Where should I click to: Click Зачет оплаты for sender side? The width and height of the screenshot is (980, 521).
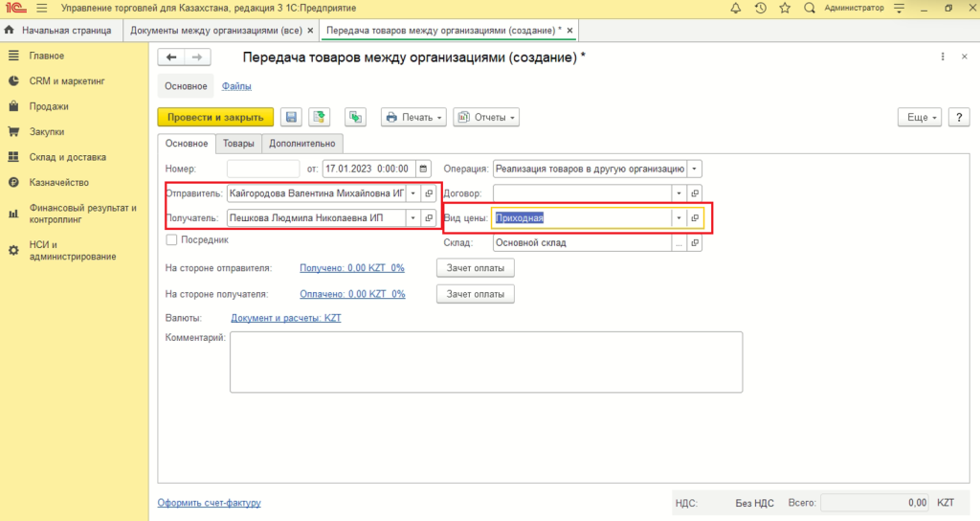point(476,268)
